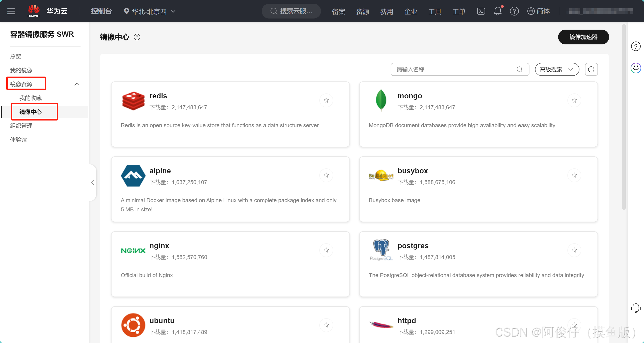The height and width of the screenshot is (343, 644).
Task: Open the nginx image title
Action: point(159,246)
